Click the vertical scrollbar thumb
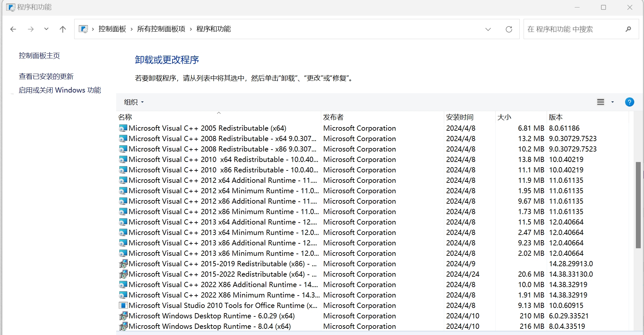This screenshot has height=335, width=644. pos(638,205)
